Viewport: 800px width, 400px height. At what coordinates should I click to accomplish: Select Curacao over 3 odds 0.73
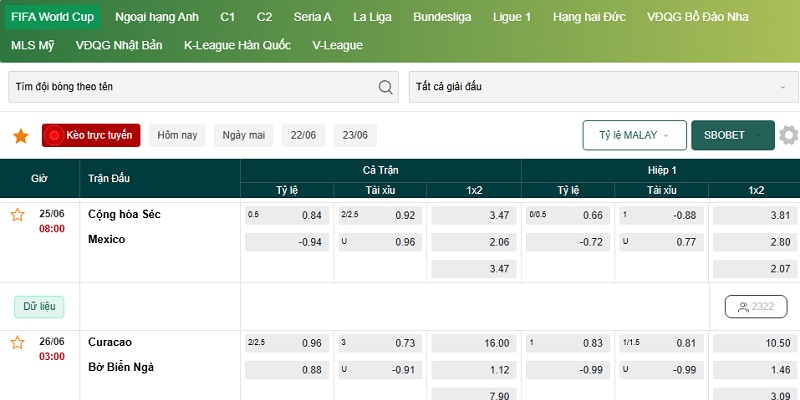(380, 343)
